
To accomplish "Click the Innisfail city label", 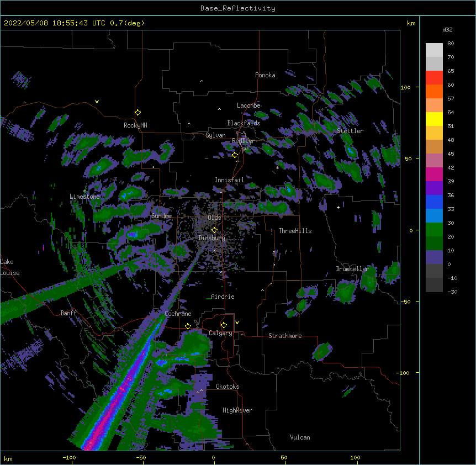I will (x=229, y=180).
